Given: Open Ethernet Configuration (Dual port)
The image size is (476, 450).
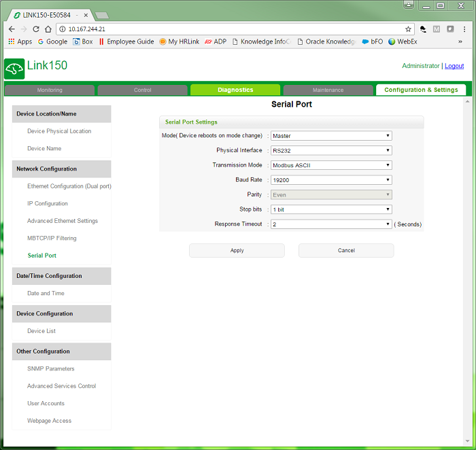Looking at the screenshot, I should point(69,186).
